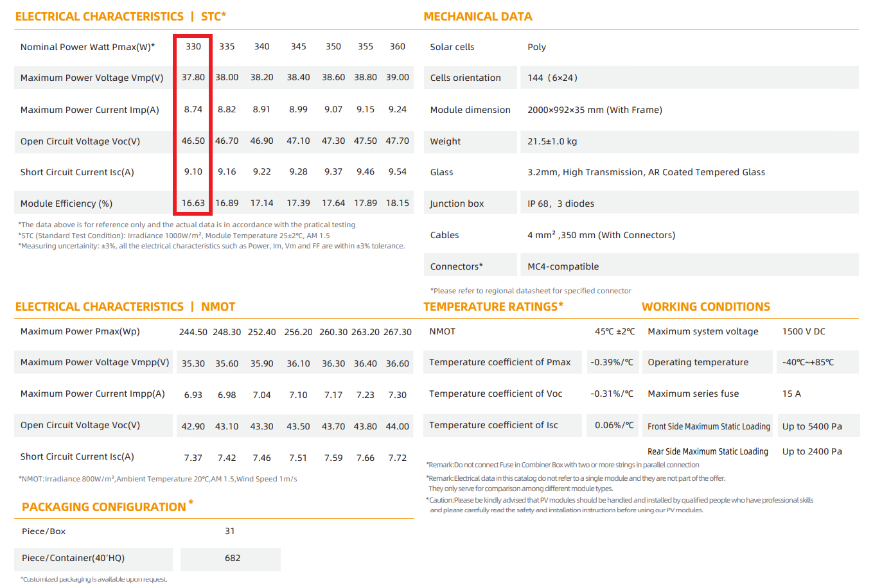
Task: Select the Temperature coefficient of Pmax label
Action: pos(500,362)
